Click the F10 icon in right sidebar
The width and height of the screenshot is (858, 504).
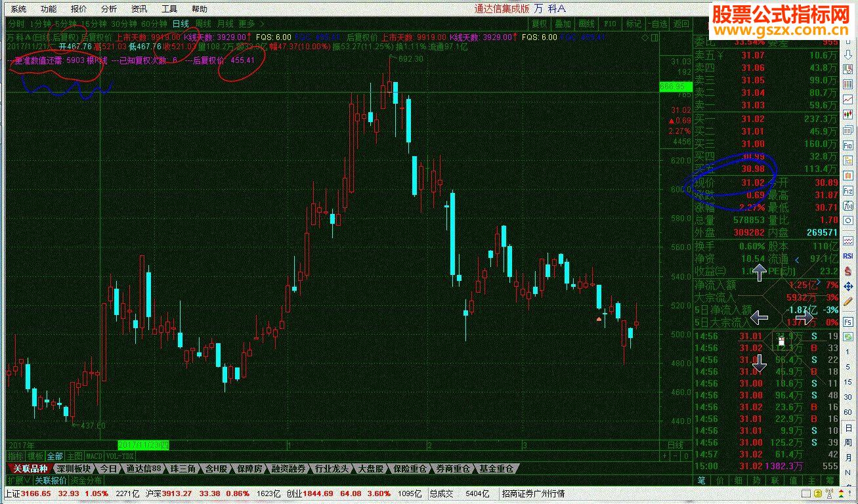pyautogui.click(x=848, y=144)
